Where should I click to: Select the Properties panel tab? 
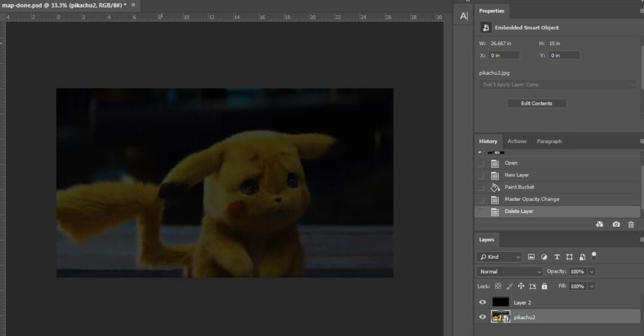(x=491, y=11)
